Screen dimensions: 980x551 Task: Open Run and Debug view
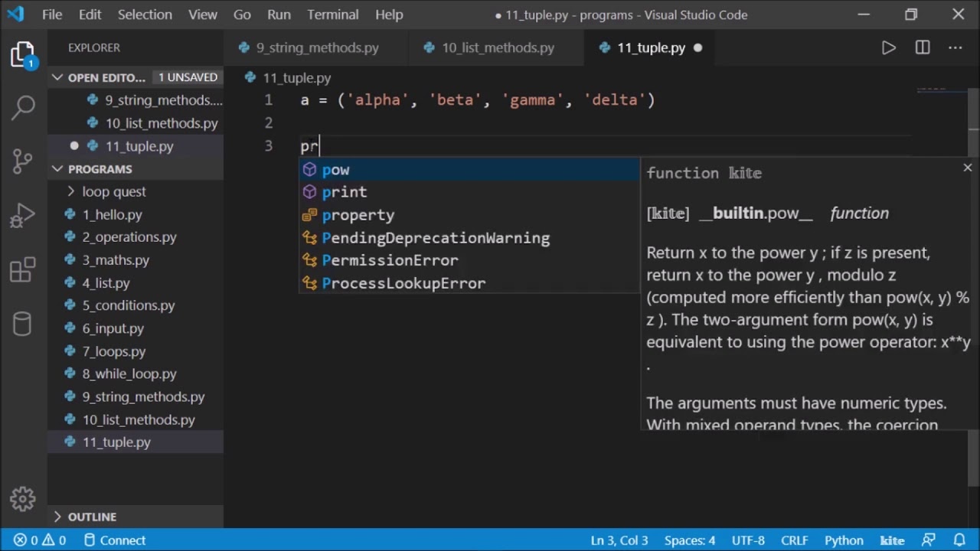pyautogui.click(x=23, y=217)
